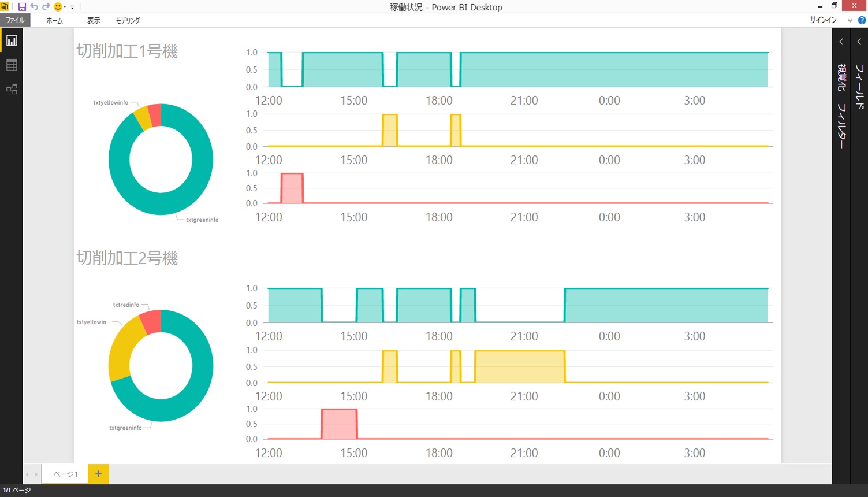The width and height of the screenshot is (868, 497).
Task: Click サインイン to sign in
Action: click(x=823, y=20)
